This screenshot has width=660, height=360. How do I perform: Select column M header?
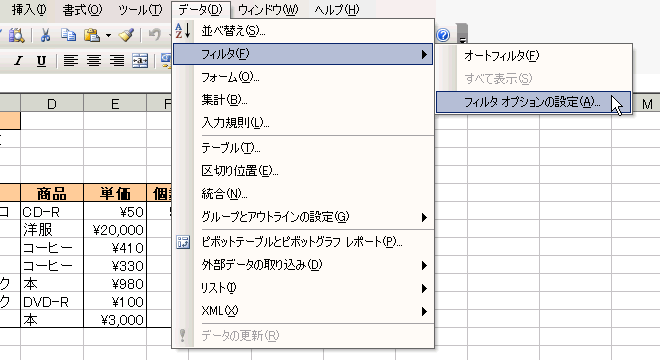(646, 104)
